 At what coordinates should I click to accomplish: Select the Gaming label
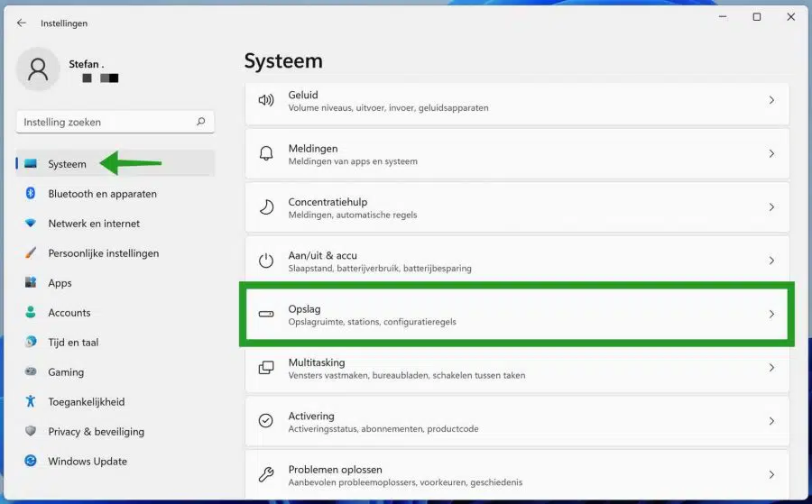(66, 372)
